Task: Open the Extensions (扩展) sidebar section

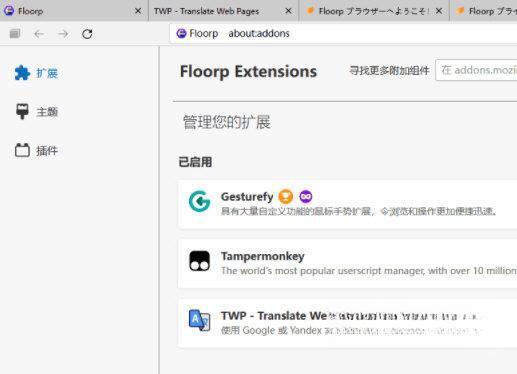Action: [37, 73]
